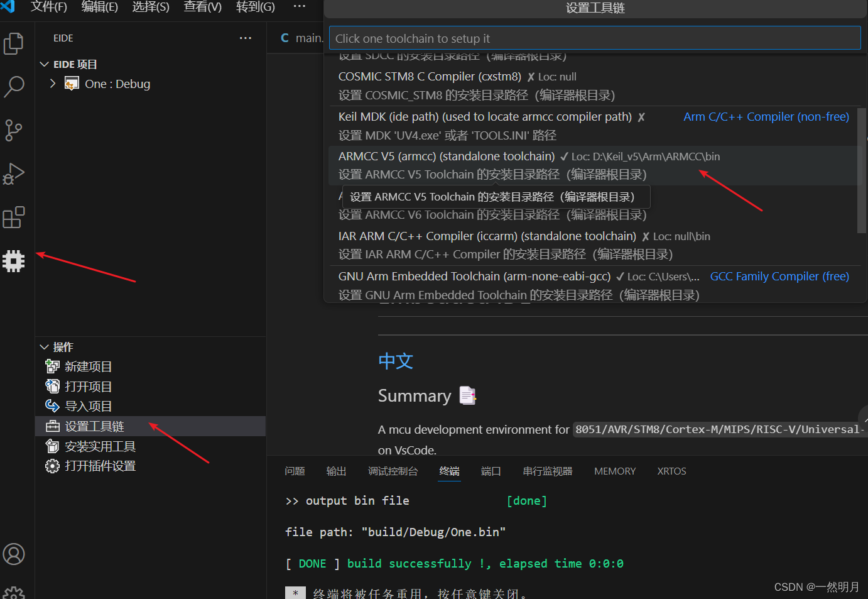The height and width of the screenshot is (599, 868).
Task: Click the 导入项目 icon
Action: pyautogui.click(x=52, y=406)
